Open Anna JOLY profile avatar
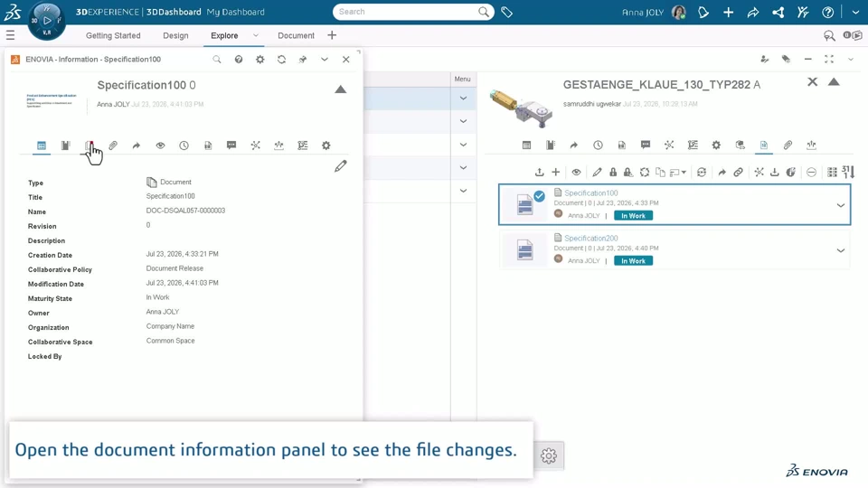The width and height of the screenshot is (868, 488). 679,12
